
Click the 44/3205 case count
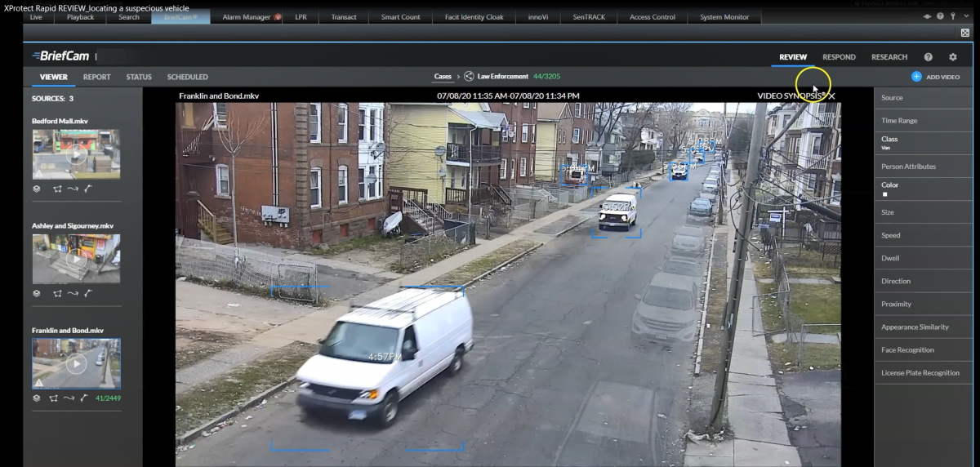coord(546,77)
